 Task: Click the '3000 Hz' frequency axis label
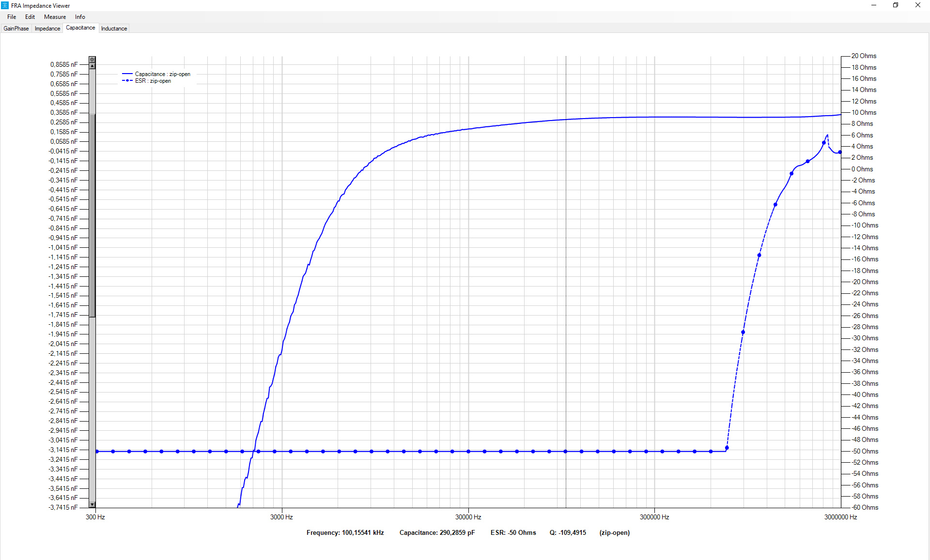[281, 517]
